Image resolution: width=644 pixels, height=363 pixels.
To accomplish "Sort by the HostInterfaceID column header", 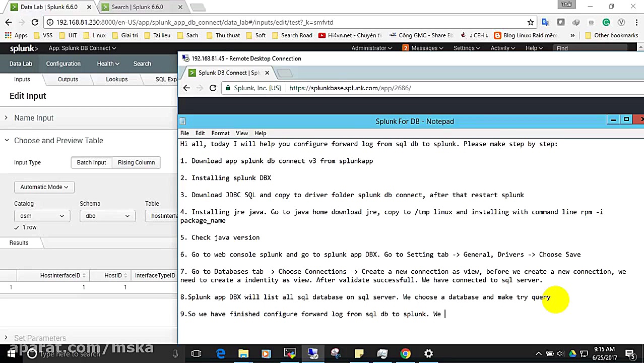I will pyautogui.click(x=60, y=275).
